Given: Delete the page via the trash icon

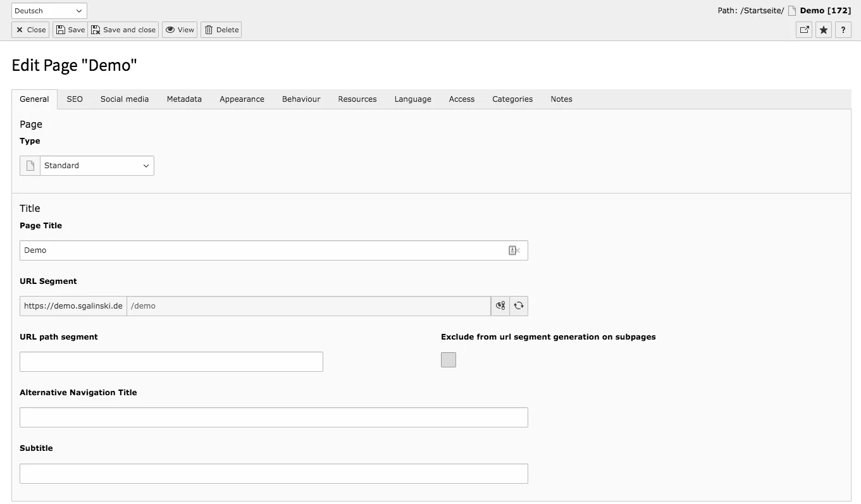Looking at the screenshot, I should click(x=221, y=29).
